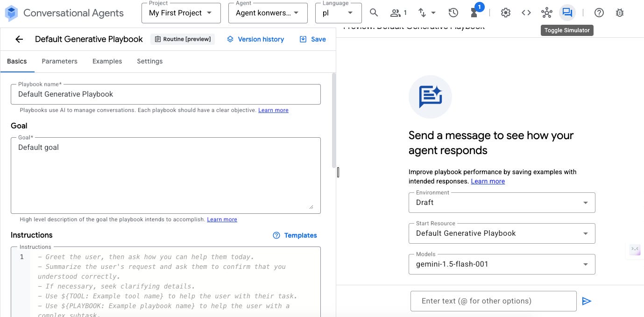644x317 pixels.
Task: Switch to the Basics tab
Action: click(17, 61)
